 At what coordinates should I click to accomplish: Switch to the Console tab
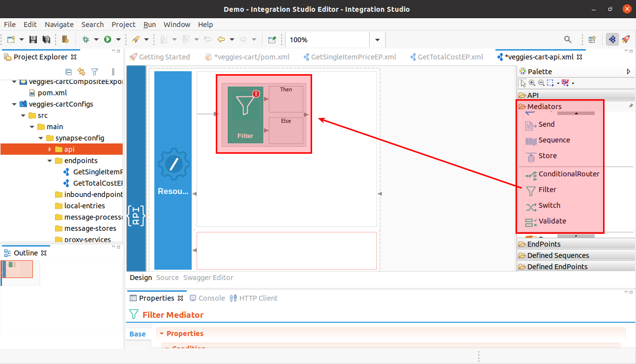point(207,298)
